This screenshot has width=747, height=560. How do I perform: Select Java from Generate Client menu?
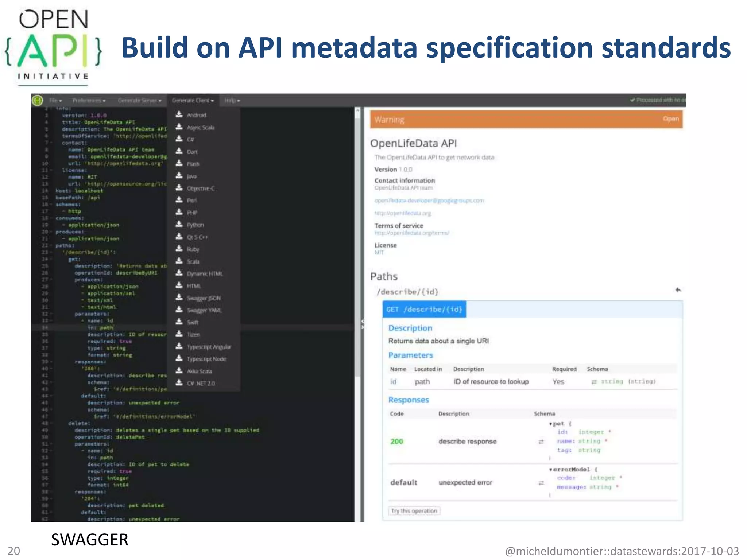pyautogui.click(x=192, y=176)
